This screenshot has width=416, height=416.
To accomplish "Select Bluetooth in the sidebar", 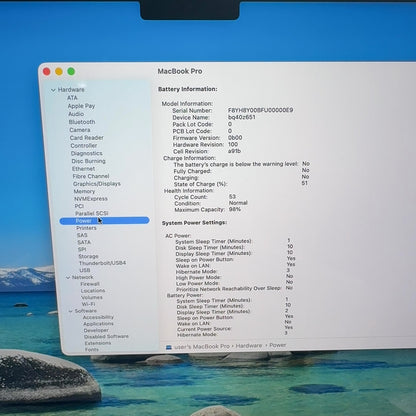I will (x=82, y=122).
